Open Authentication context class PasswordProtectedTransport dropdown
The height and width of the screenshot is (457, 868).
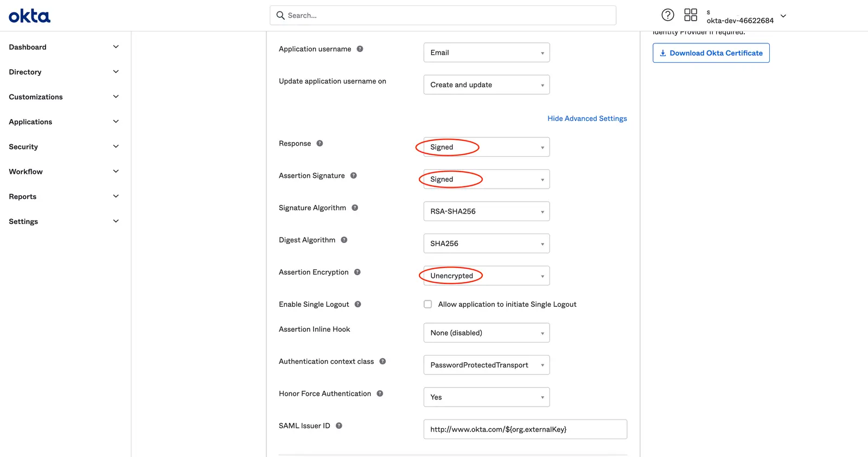tap(486, 365)
